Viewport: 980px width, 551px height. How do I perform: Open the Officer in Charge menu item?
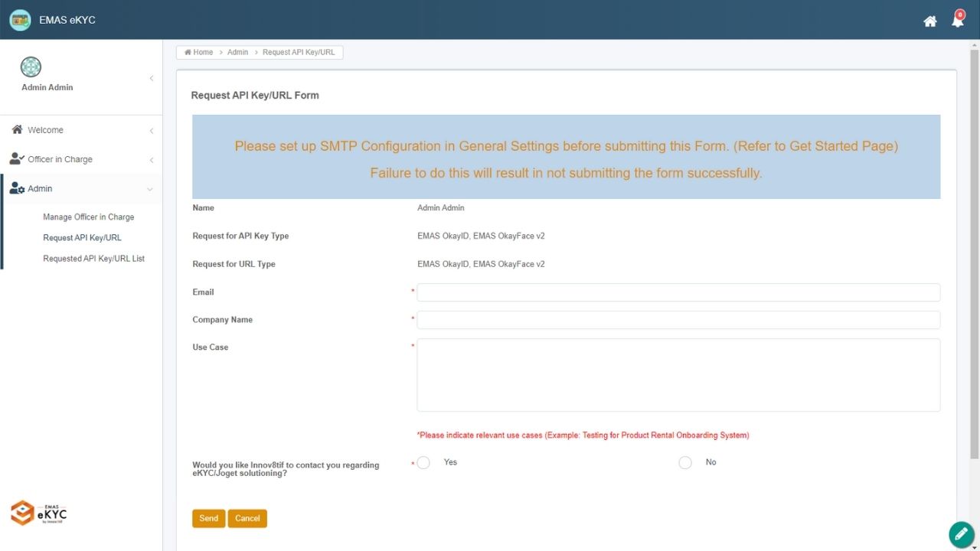[x=81, y=159]
